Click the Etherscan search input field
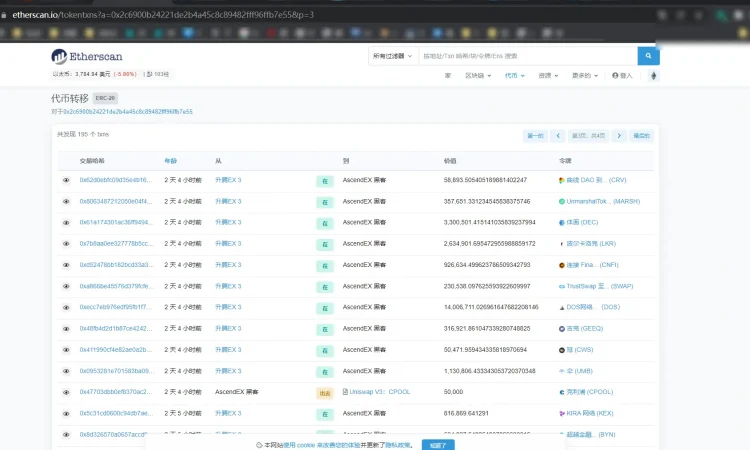750x450 pixels. click(x=528, y=56)
